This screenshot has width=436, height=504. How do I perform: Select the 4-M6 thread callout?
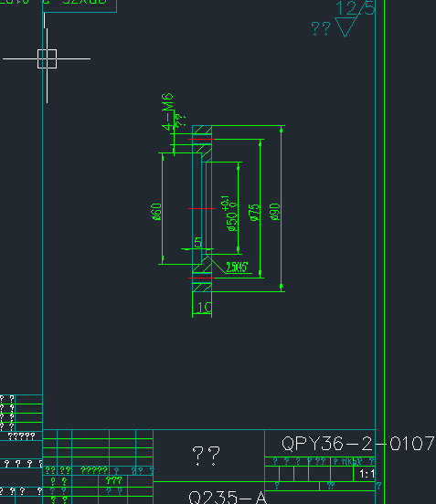(x=168, y=111)
